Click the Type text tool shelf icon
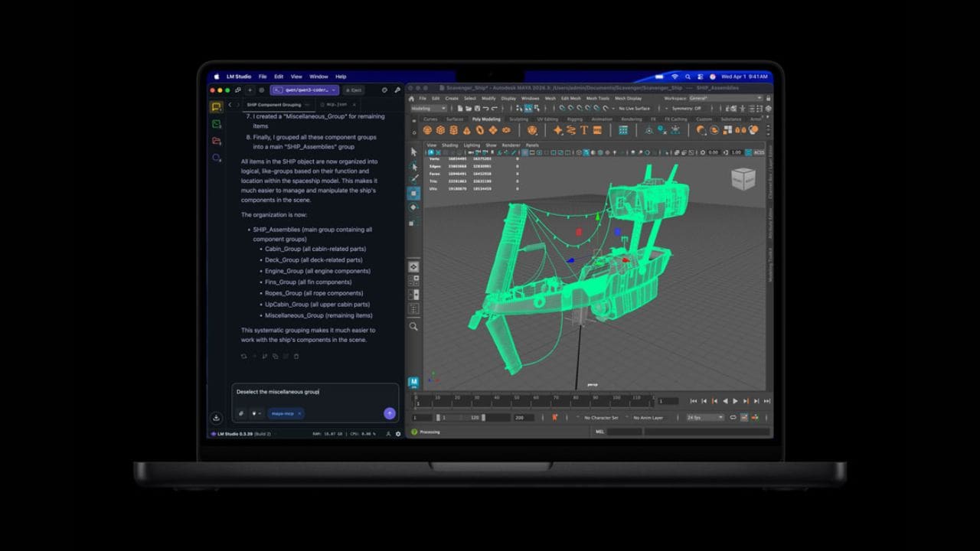Viewport: 980px width, 551px height. (x=584, y=130)
